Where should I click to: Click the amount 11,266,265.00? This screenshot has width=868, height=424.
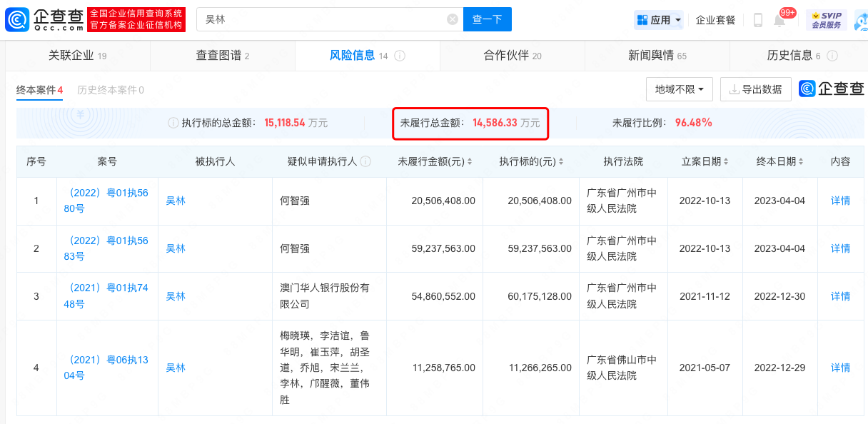pos(540,368)
